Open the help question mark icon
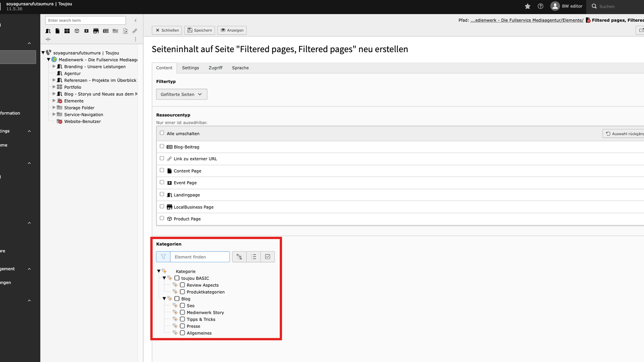The image size is (644, 362). click(540, 6)
